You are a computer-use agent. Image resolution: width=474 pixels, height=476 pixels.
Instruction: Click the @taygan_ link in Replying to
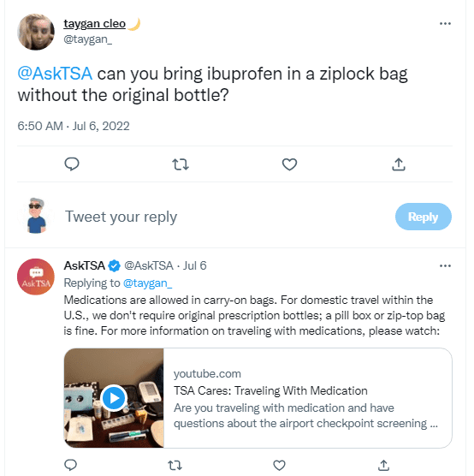click(147, 283)
